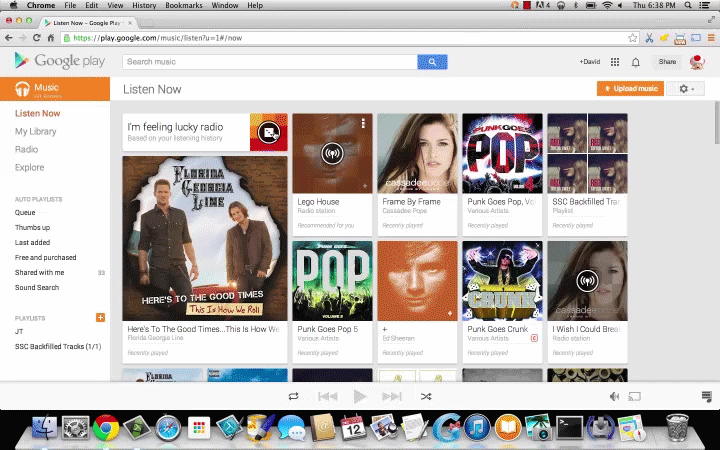Viewport: 720px width, 450px height.
Task: Open the Sound Search playlist
Action: (37, 287)
